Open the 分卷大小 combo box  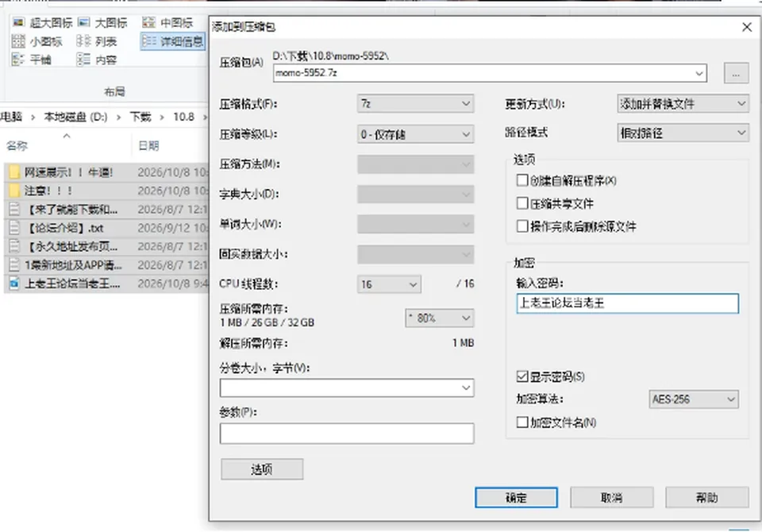click(x=347, y=387)
